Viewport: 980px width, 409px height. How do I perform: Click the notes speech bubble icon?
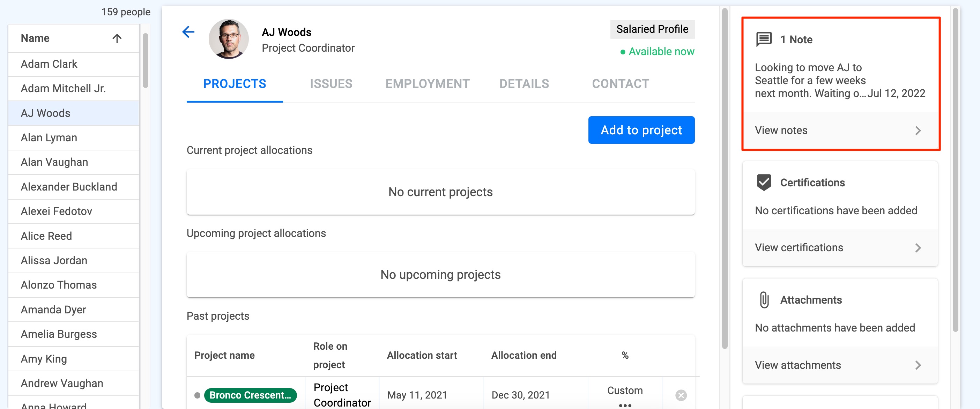[x=764, y=39]
